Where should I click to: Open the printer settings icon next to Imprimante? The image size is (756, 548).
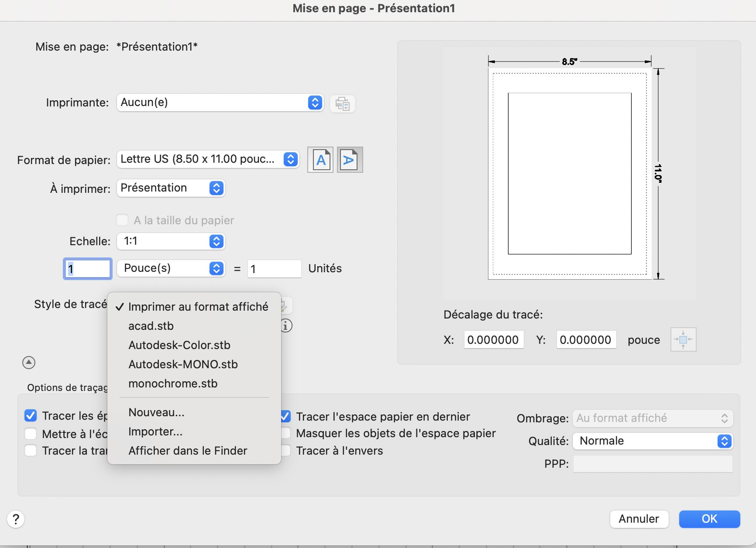pyautogui.click(x=343, y=104)
